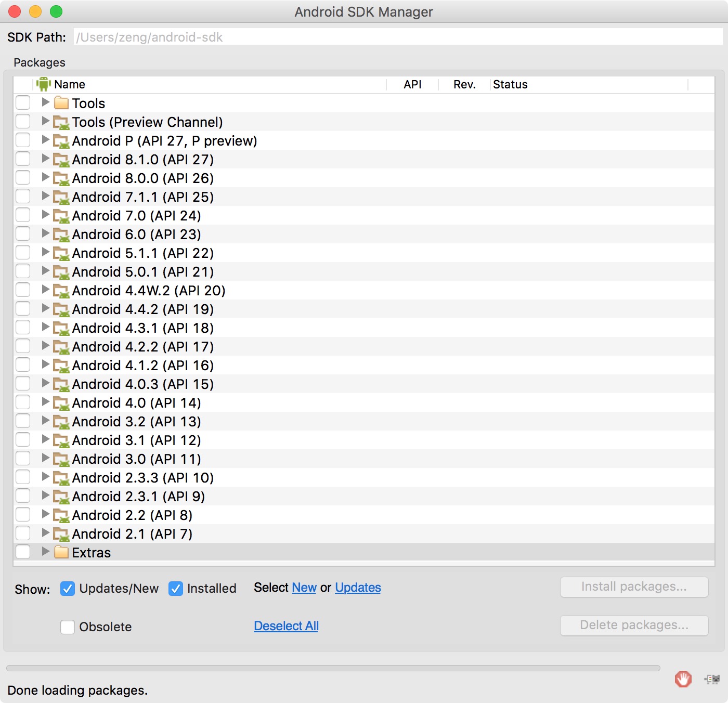Check the Android 4.4.2 (API 19) checkbox
The height and width of the screenshot is (703, 728).
coord(23,309)
